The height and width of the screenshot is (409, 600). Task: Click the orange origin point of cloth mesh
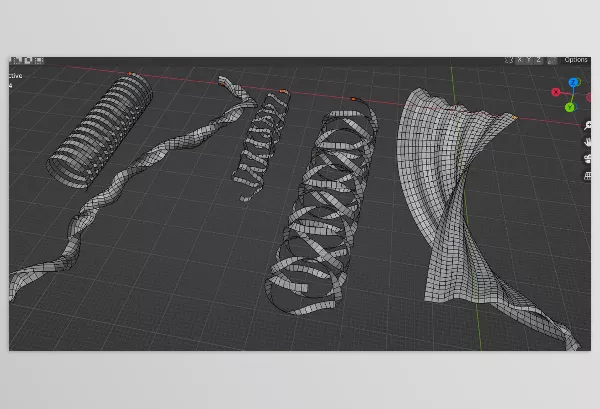click(515, 118)
